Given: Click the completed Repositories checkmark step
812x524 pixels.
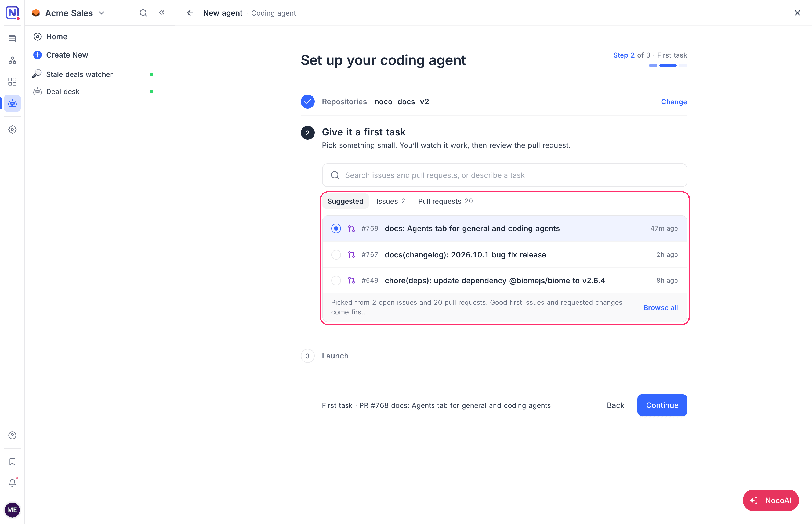Looking at the screenshot, I should coord(307,102).
